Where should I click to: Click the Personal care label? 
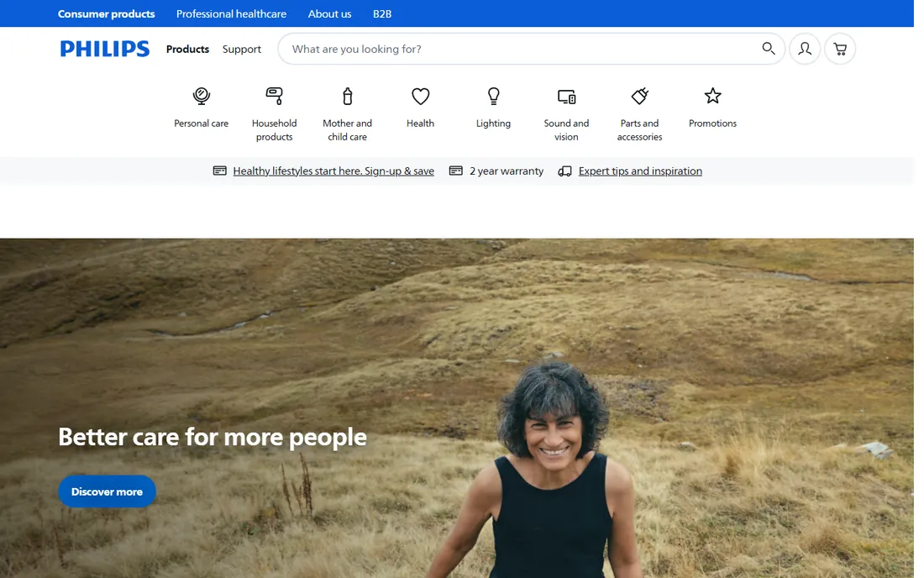click(x=201, y=123)
